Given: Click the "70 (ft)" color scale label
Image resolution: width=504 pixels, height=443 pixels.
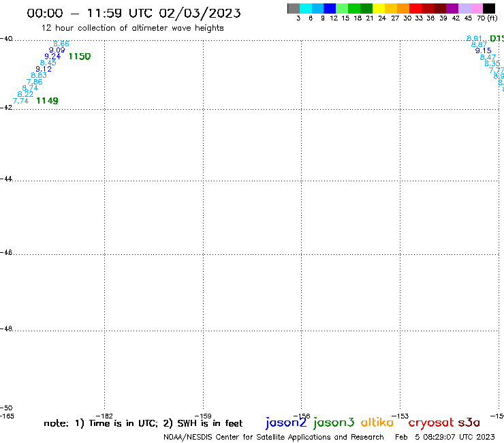Looking at the screenshot, I should 487,18.
